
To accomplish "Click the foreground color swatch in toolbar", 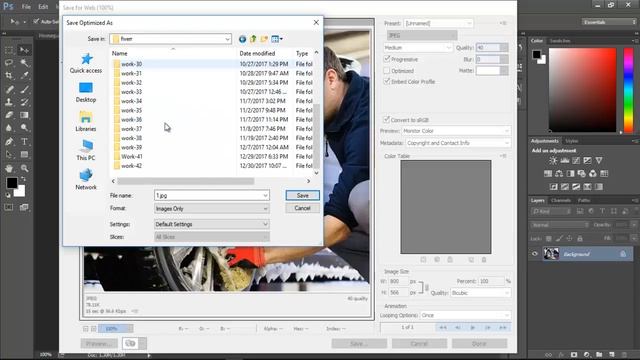I will pyautogui.click(x=11, y=183).
